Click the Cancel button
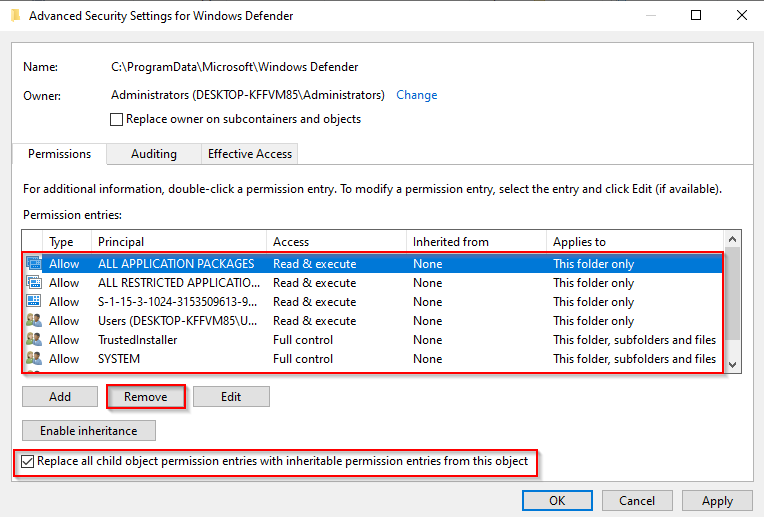Image resolution: width=764 pixels, height=517 pixels. coord(637,500)
